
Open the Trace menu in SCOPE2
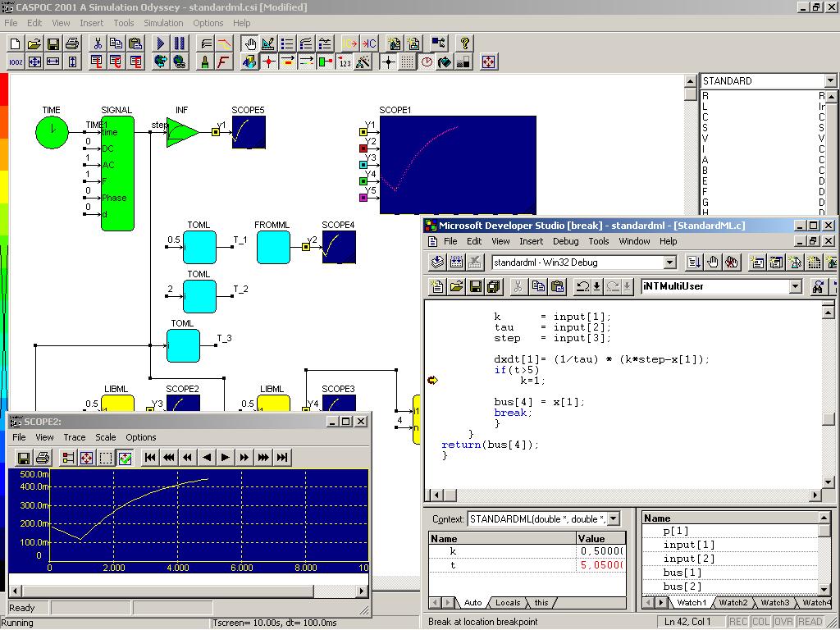(75, 437)
